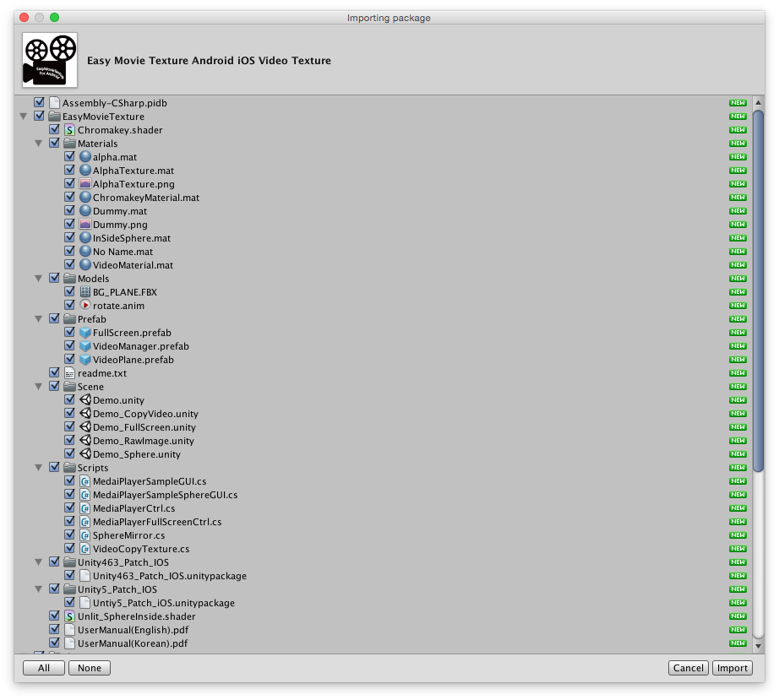Uncheck the EasyMovieTexture folder checkbox
Screen dimensions: 779x700
39,116
